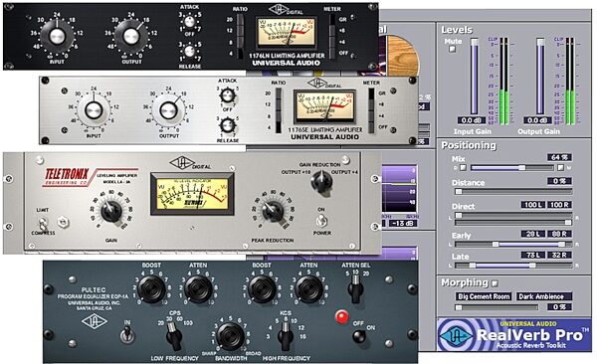Click the LA-2A Peak Reduction knob
This screenshot has height=364, width=597.
pos(273,211)
